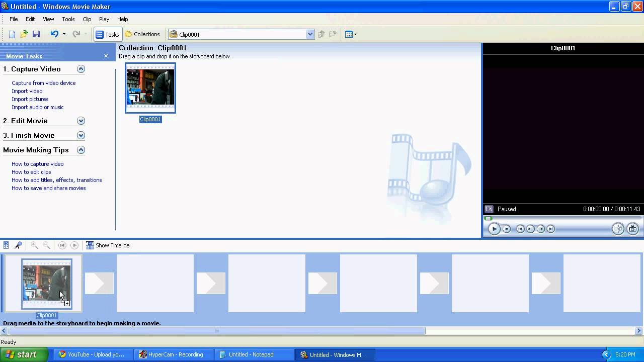Play the clip in the preview monitor
644x362 pixels.
pos(494,229)
